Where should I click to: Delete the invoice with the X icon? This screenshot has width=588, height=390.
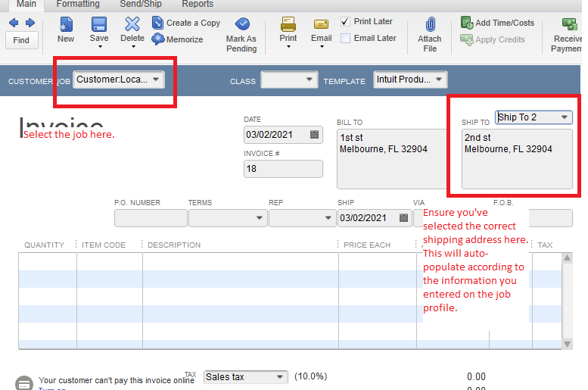132,24
